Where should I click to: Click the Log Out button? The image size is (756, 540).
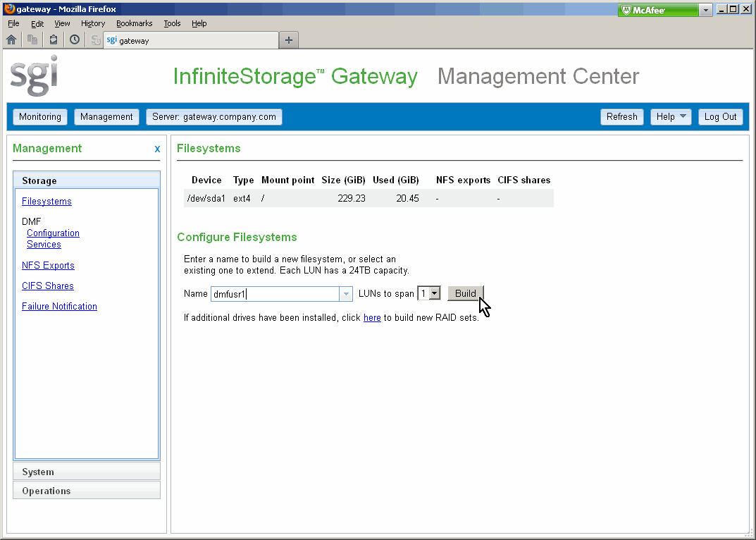720,117
